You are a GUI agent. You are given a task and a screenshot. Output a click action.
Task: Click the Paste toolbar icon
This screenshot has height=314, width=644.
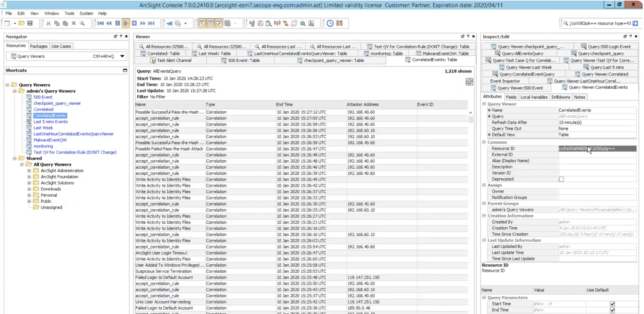pyautogui.click(x=65, y=23)
